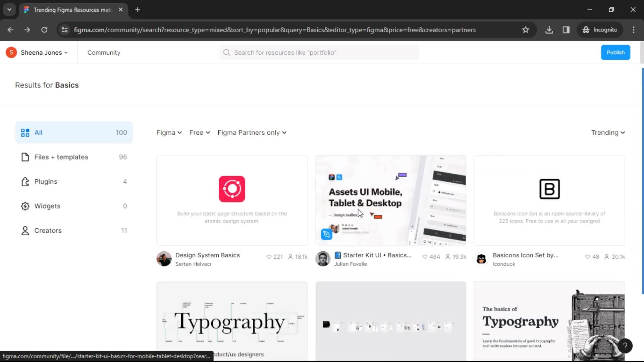Click Julien Fovelle author name

pyautogui.click(x=351, y=264)
